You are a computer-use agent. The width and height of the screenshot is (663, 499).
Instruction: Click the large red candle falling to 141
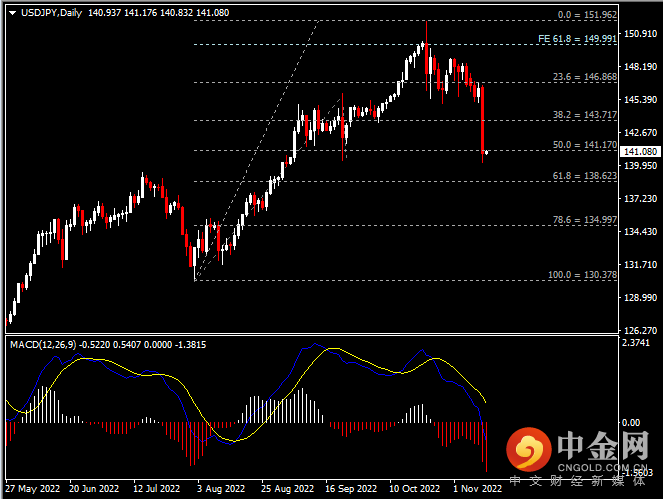482,121
